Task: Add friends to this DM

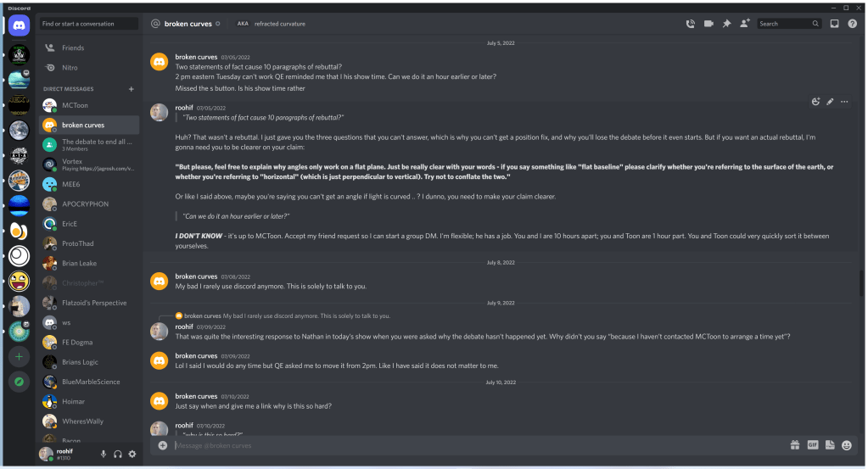Action: click(x=744, y=24)
